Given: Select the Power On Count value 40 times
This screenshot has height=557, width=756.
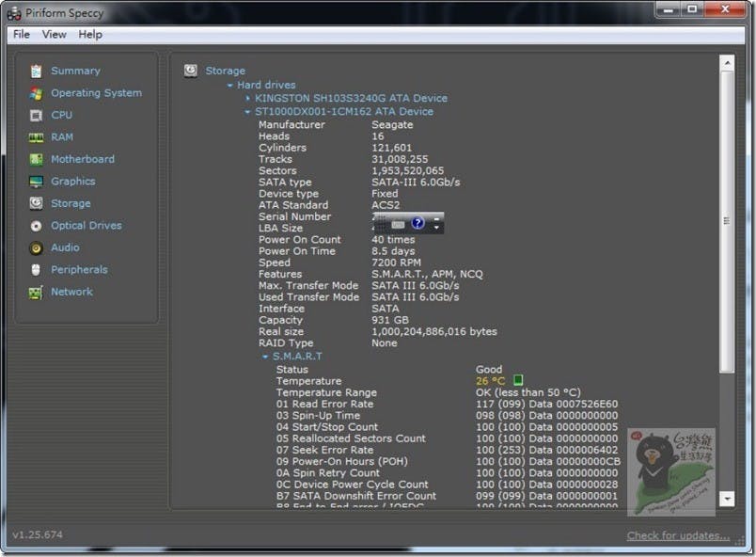Looking at the screenshot, I should coord(393,240).
